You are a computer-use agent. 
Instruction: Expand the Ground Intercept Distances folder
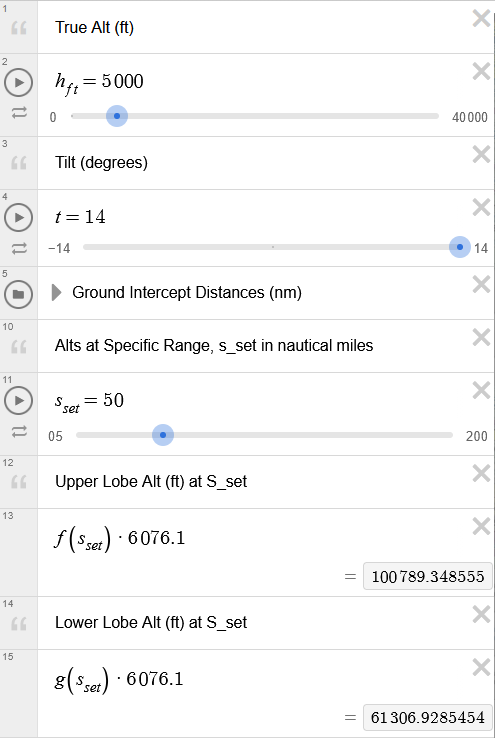(56, 292)
